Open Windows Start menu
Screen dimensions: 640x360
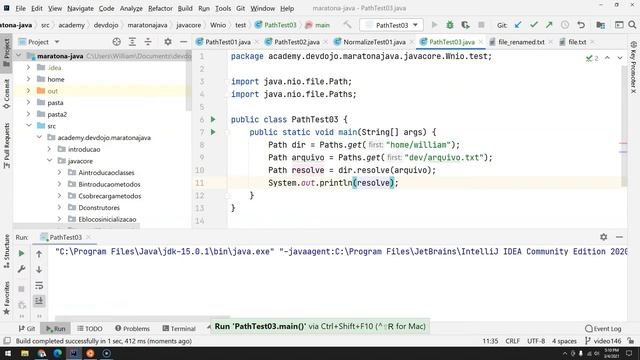[7, 353]
